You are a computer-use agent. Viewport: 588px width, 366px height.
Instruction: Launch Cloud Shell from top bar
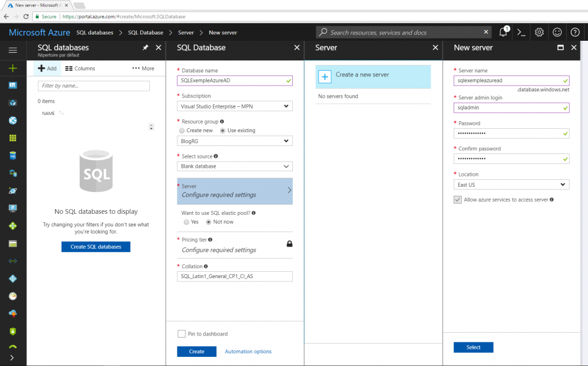click(x=521, y=32)
